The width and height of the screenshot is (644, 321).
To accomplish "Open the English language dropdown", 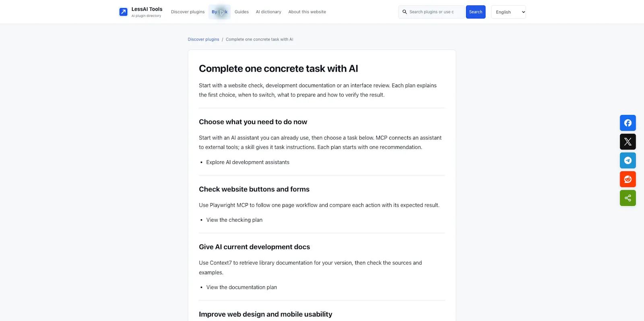I will [508, 12].
